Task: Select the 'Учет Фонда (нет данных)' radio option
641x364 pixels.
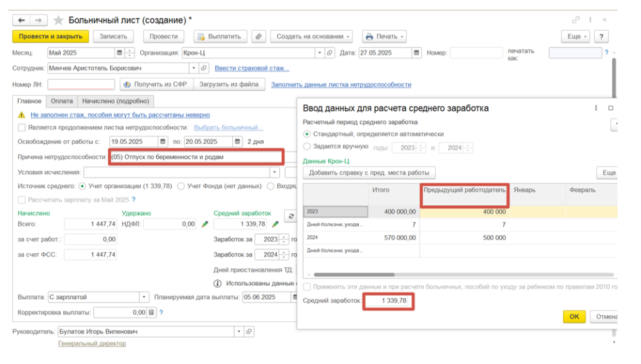Action: [x=181, y=186]
